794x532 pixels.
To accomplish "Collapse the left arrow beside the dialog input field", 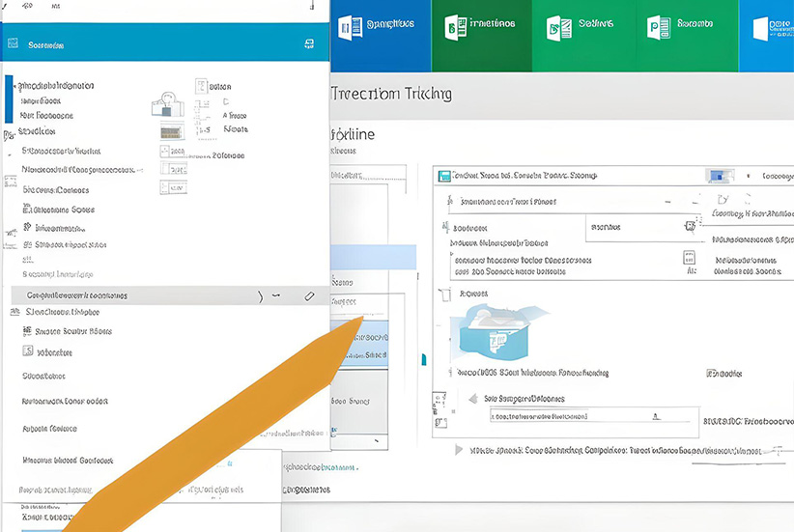I will [x=472, y=399].
